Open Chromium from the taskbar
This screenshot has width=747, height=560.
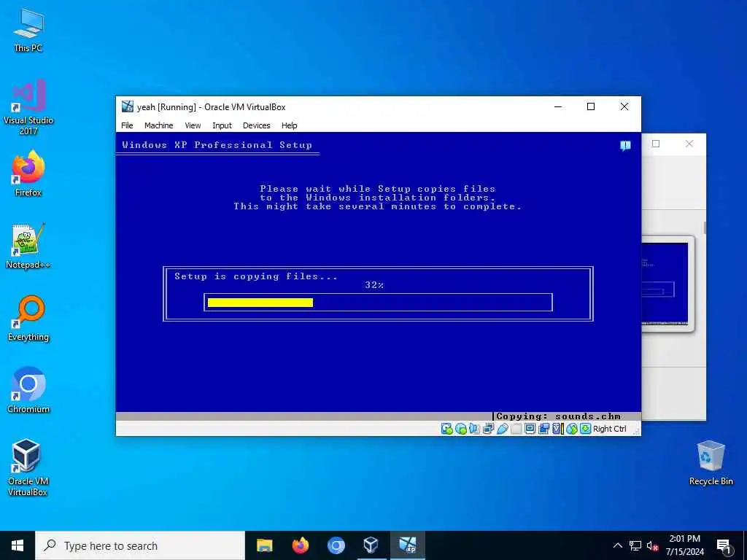pyautogui.click(x=336, y=545)
